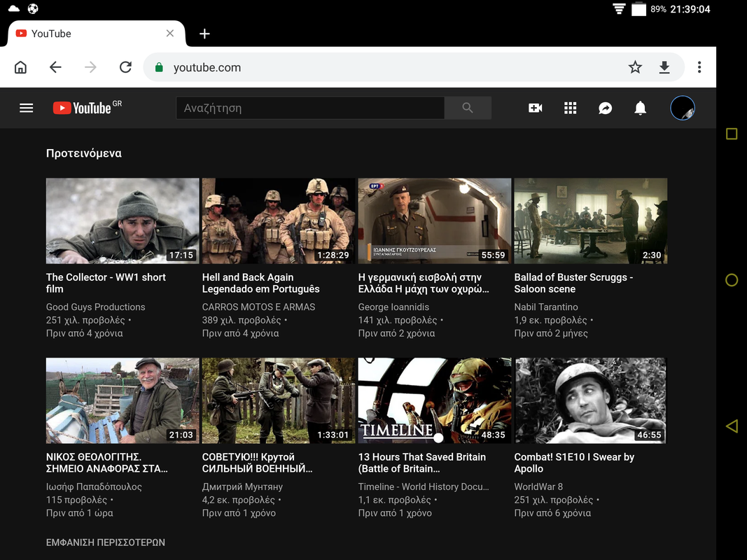747x560 pixels.
Task: Open Ballad of Buster Scruggs saloon thumbnail
Action: point(591,221)
